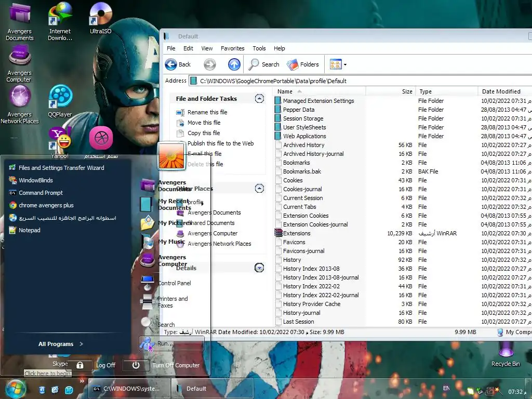532x399 pixels.
Task: Open the File menu
Action: pyautogui.click(x=171, y=48)
